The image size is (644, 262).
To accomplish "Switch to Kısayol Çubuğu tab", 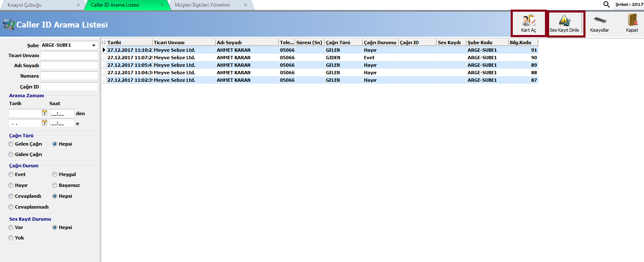I will [x=25, y=5].
